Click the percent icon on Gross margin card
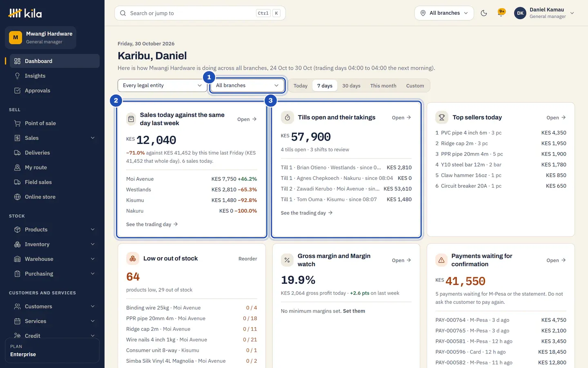Screen dimensions: 588x368 (287, 260)
